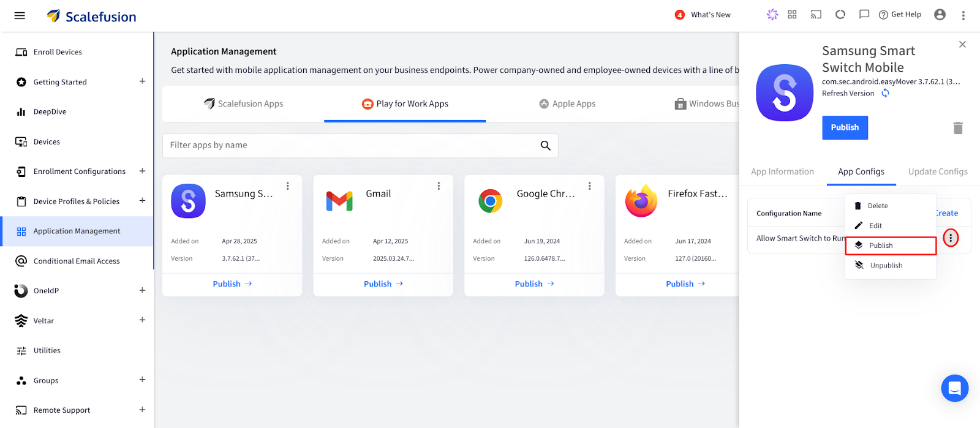The height and width of the screenshot is (428, 980).
Task: Click the cast screen icon
Action: tap(816, 15)
